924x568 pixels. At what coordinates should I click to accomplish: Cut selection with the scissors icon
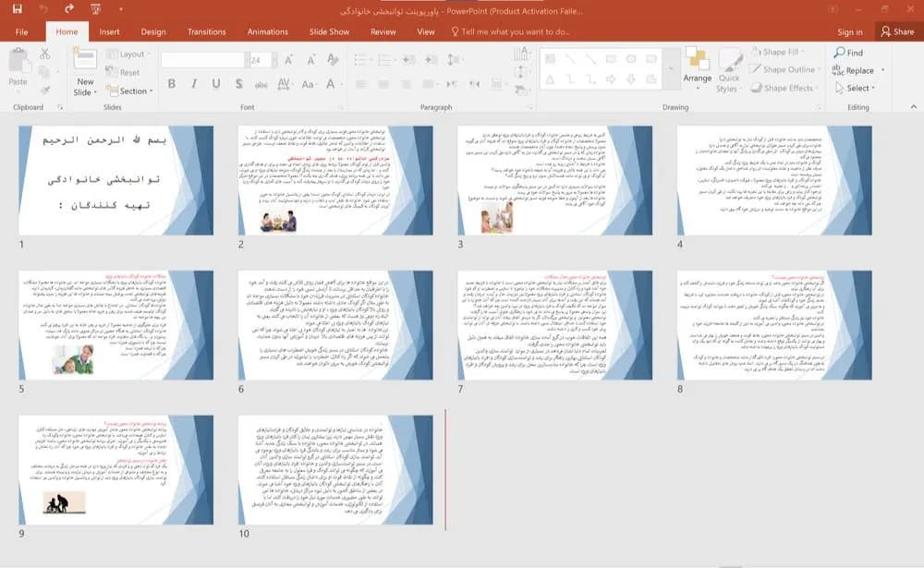pyautogui.click(x=44, y=54)
